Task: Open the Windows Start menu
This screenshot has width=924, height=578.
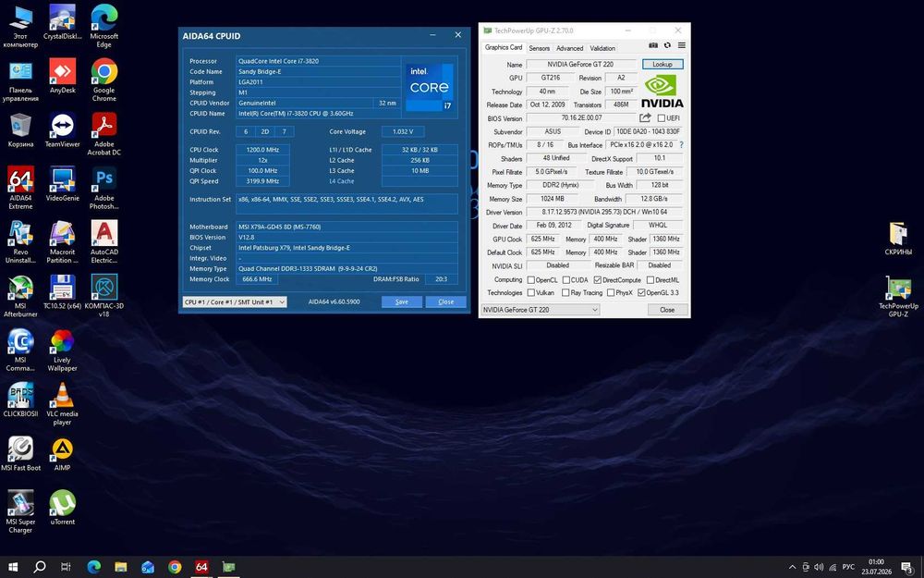Action: 12,568
